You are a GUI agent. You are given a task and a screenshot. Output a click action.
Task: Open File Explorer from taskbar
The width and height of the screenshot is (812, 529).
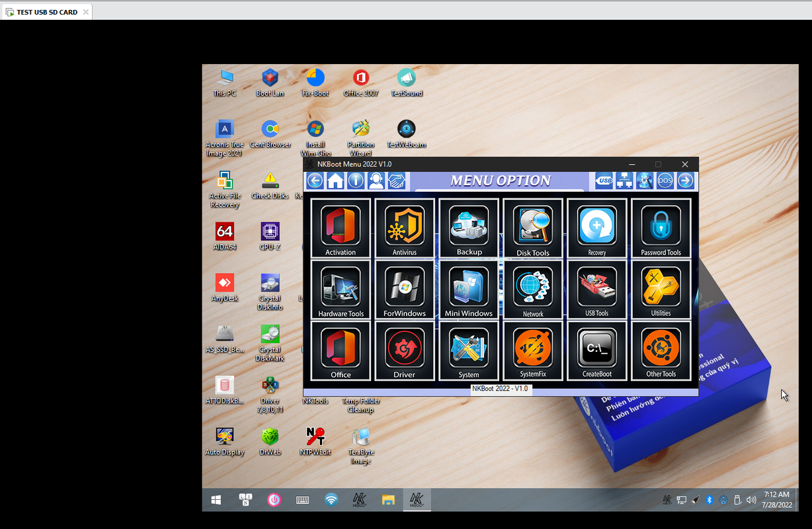point(387,500)
